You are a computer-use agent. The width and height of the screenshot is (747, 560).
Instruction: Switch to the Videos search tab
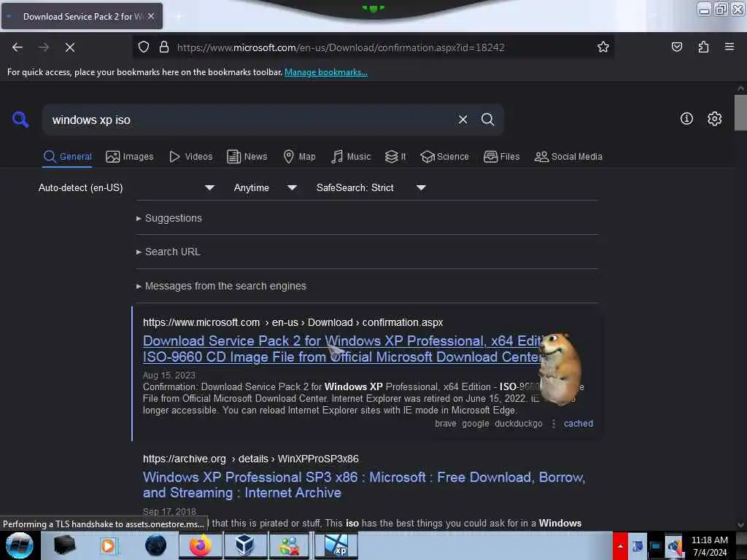(x=190, y=156)
